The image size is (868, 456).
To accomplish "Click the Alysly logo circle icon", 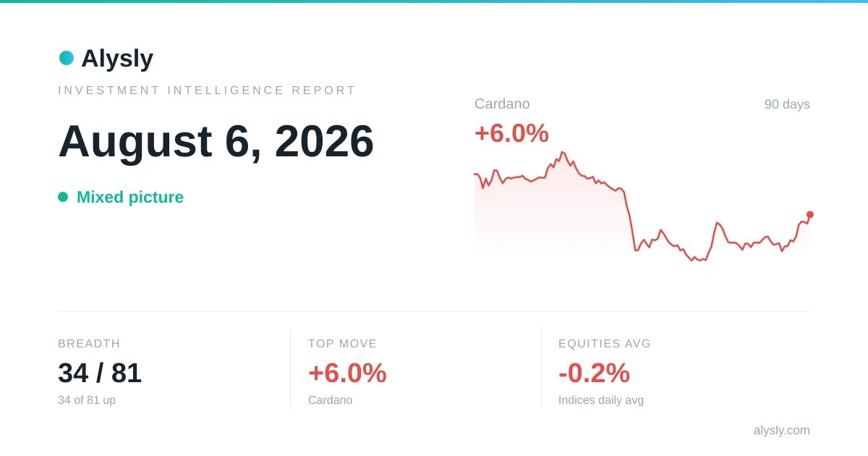I will point(67,58).
